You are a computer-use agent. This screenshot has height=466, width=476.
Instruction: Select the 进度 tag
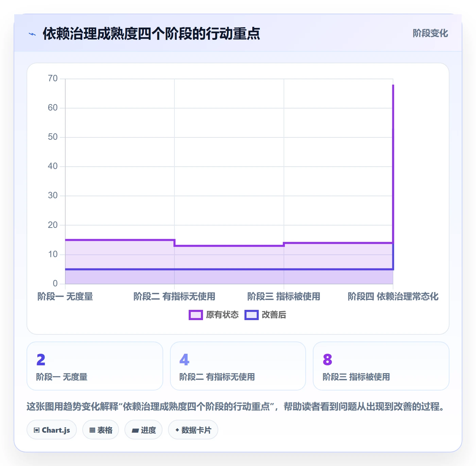coord(143,430)
